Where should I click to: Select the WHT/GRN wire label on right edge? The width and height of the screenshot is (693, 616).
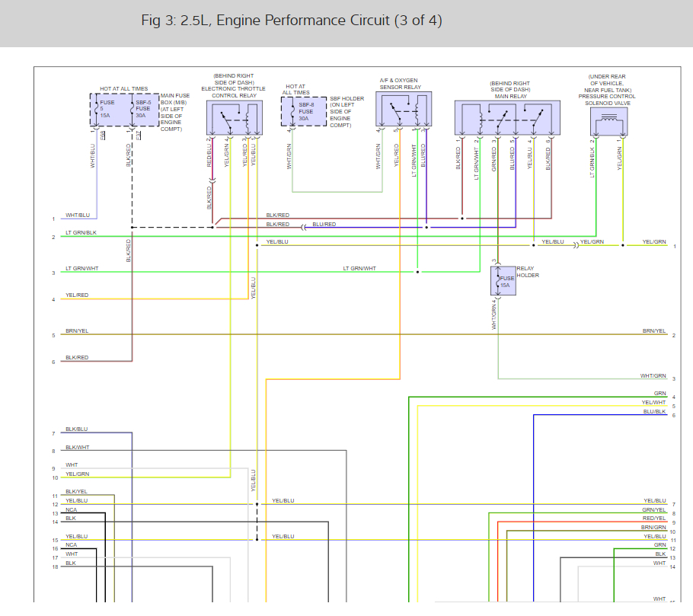pos(653,375)
